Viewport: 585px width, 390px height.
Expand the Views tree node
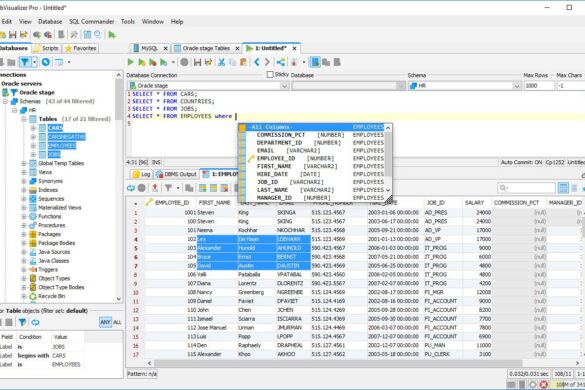pyautogui.click(x=24, y=172)
